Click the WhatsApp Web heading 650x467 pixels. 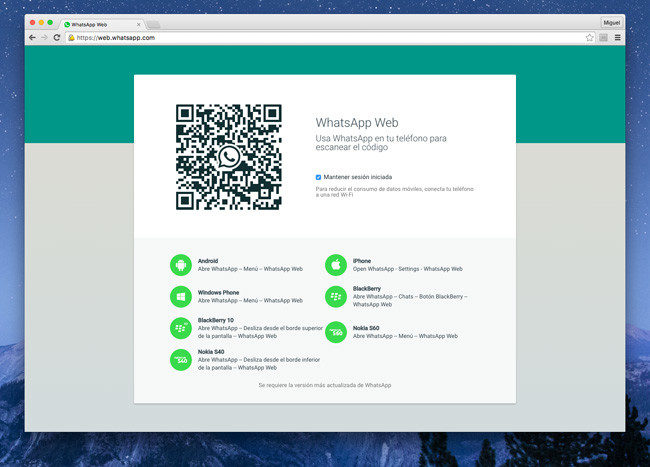pyautogui.click(x=357, y=123)
